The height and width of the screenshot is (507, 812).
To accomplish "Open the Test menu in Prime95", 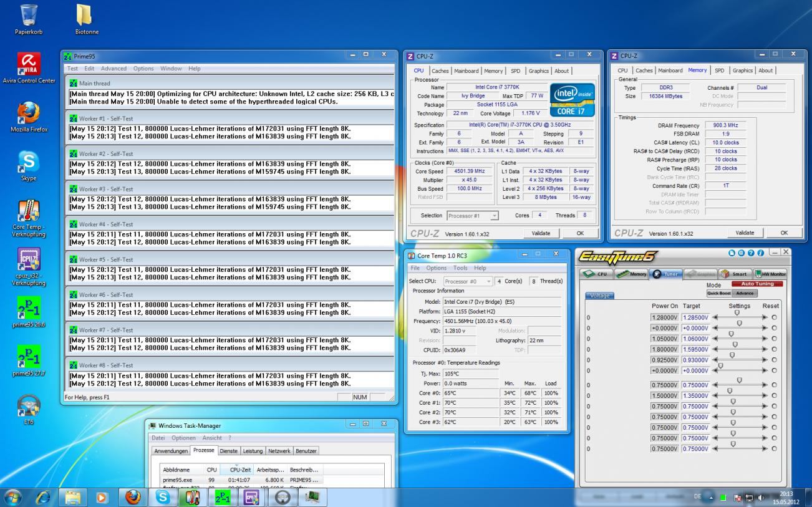I will click(x=73, y=69).
